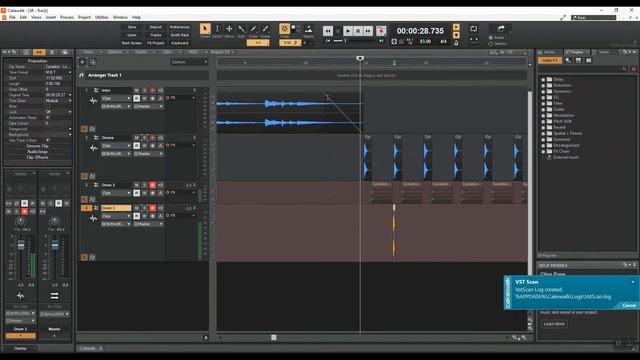640x360 pixels.
Task: Open the Edit menu
Action: point(23,18)
